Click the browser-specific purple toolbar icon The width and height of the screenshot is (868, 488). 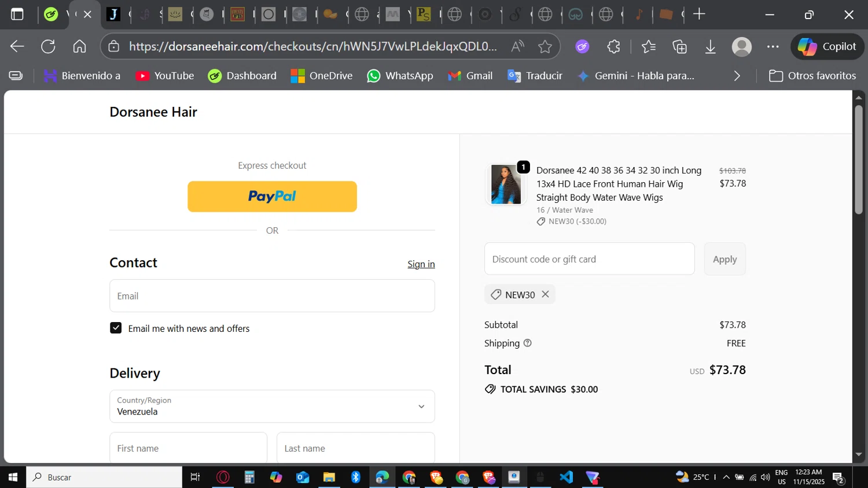pos(582,47)
